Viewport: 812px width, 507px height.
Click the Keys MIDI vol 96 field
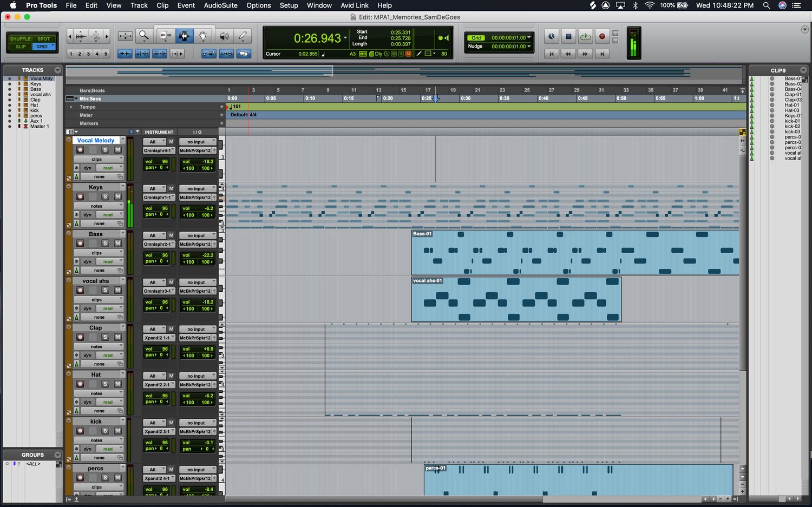tap(156, 208)
